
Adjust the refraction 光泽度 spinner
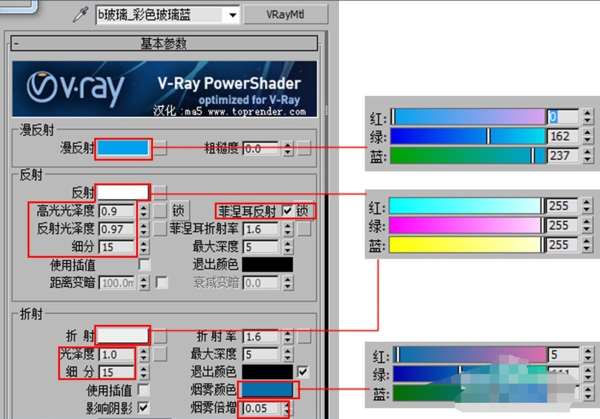143,354
